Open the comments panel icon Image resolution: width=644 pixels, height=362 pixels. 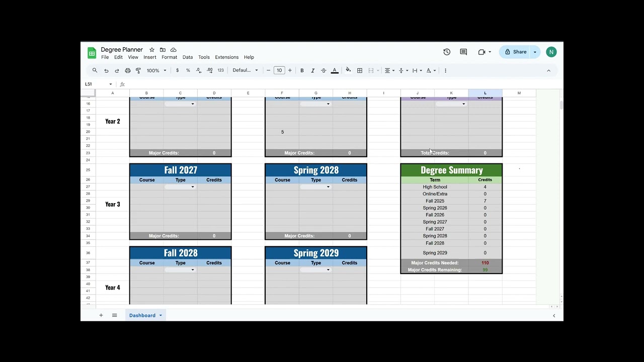coord(463,52)
